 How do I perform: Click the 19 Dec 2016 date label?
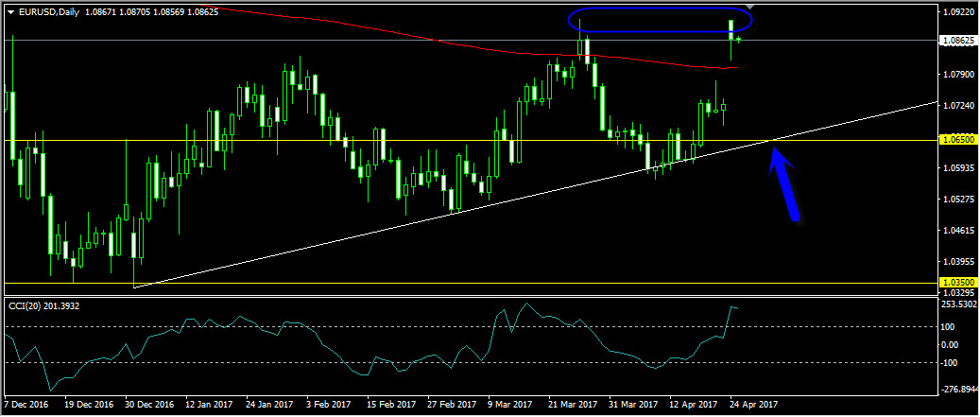[88, 405]
